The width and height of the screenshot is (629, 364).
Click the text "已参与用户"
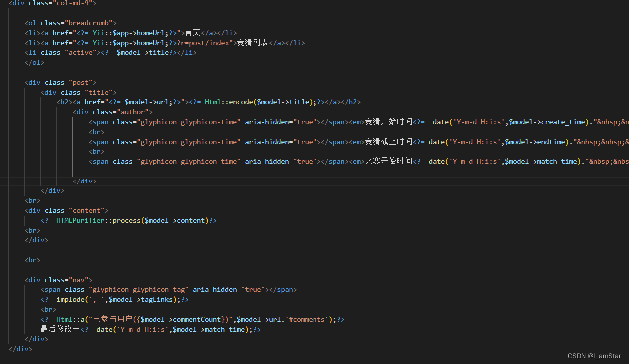(113, 319)
